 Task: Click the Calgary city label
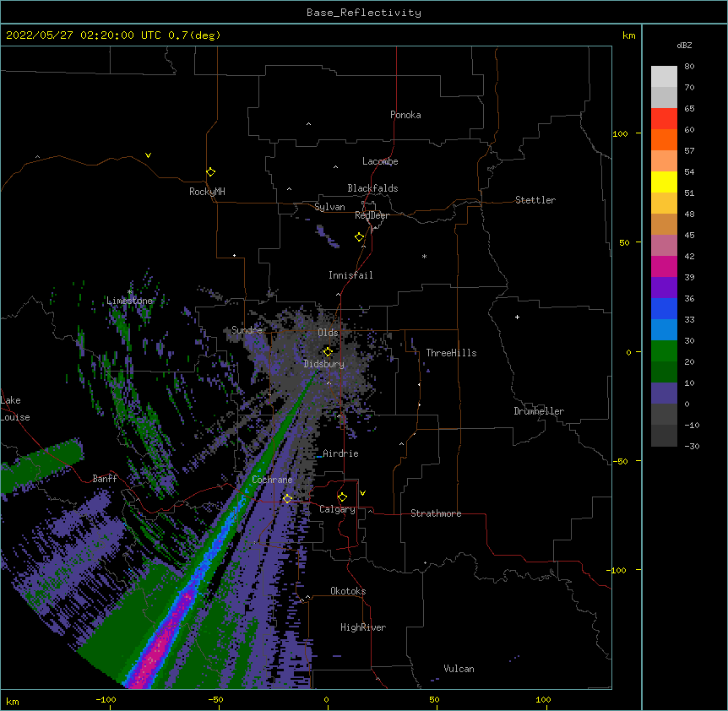[x=338, y=509]
